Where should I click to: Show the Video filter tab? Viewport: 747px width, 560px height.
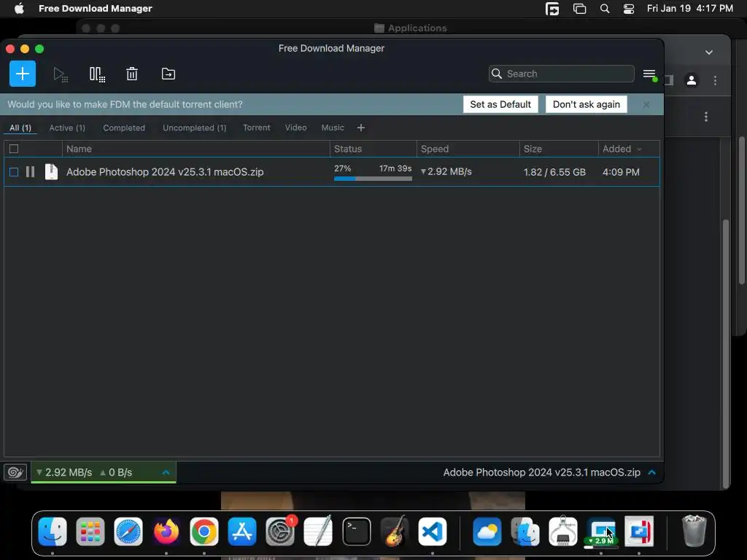[296, 128]
